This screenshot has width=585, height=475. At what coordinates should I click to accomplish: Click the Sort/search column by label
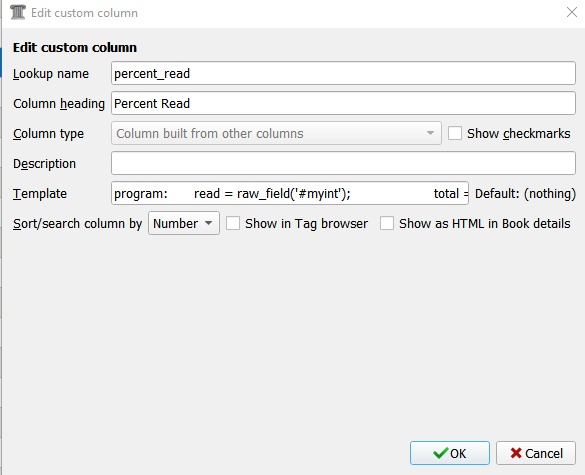click(77, 224)
